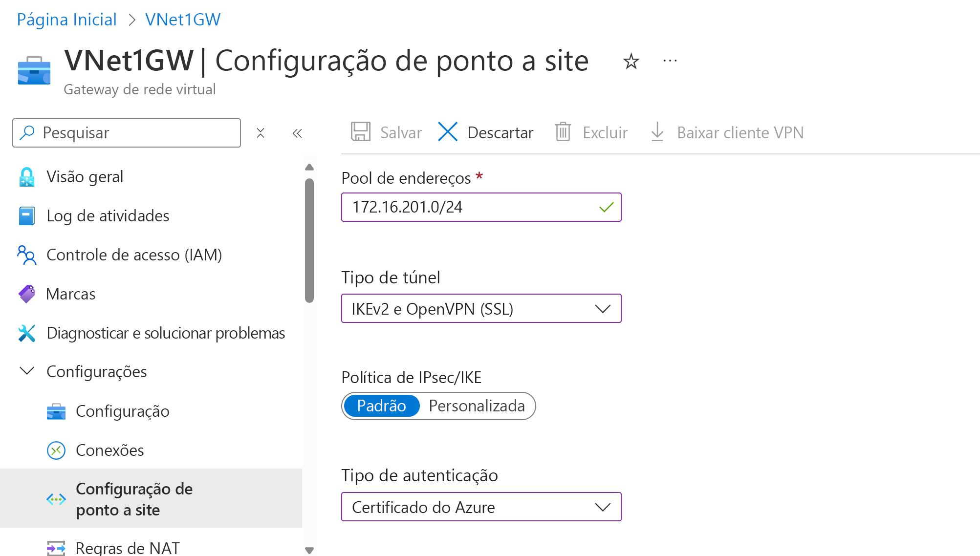Image resolution: width=980 pixels, height=556 pixels.
Task: Click the Descartar X icon
Action: coord(448,132)
